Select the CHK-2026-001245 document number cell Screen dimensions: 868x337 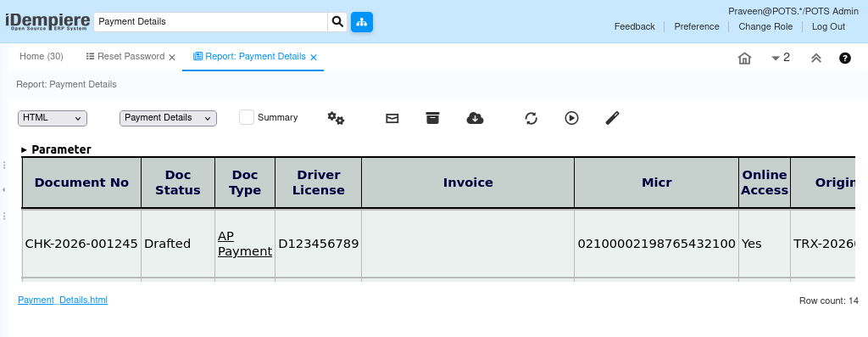click(x=81, y=244)
